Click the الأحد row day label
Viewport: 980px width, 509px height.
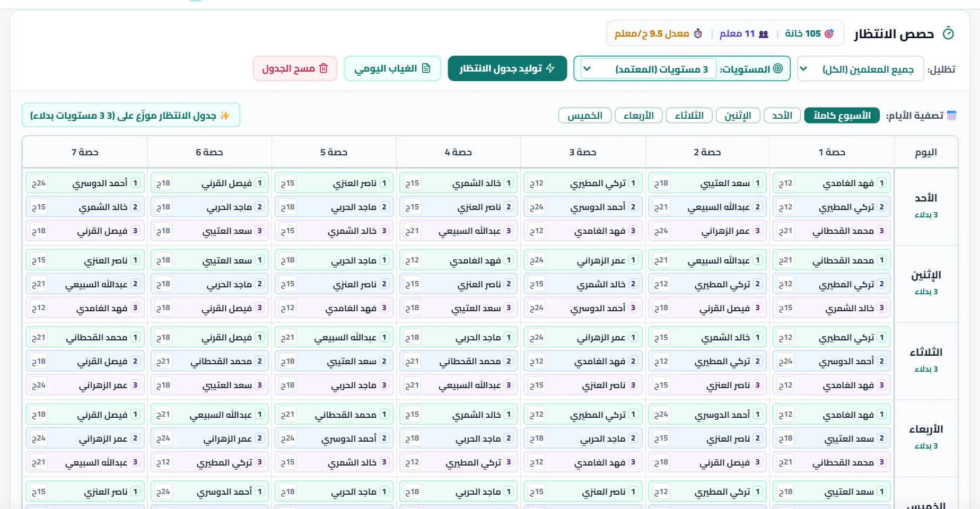pos(926,198)
